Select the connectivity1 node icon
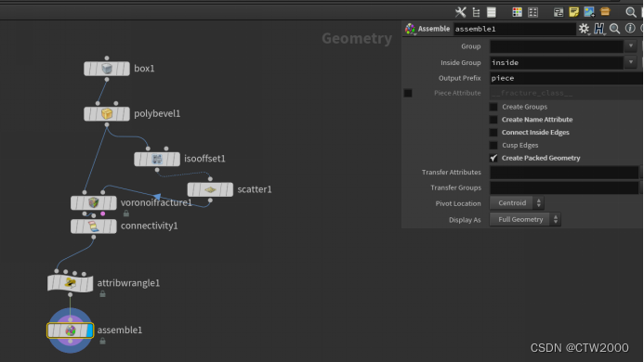Viewport: 644px width, 362px height. 94,226
